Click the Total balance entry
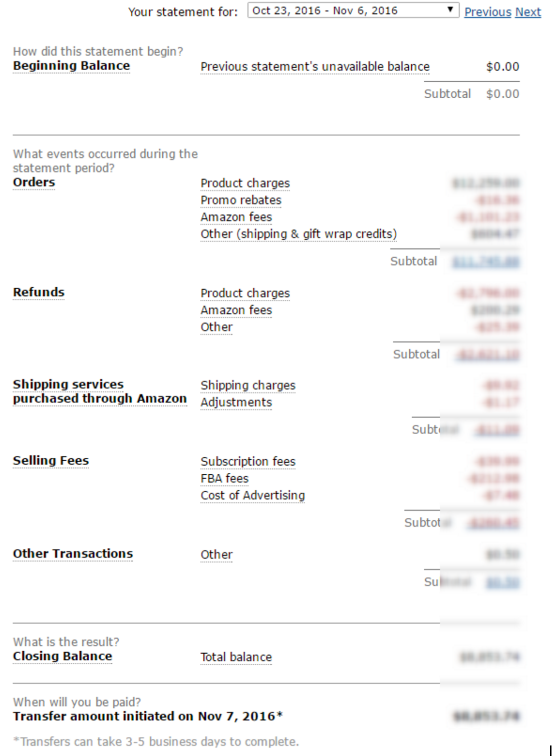The height and width of the screenshot is (756, 553). [x=236, y=657]
